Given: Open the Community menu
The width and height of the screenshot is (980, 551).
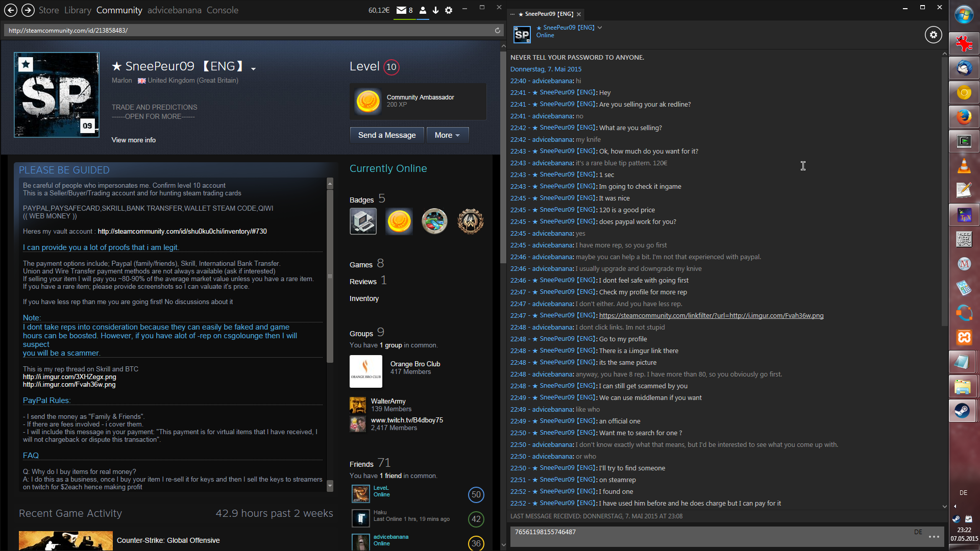Looking at the screenshot, I should click(x=119, y=10).
